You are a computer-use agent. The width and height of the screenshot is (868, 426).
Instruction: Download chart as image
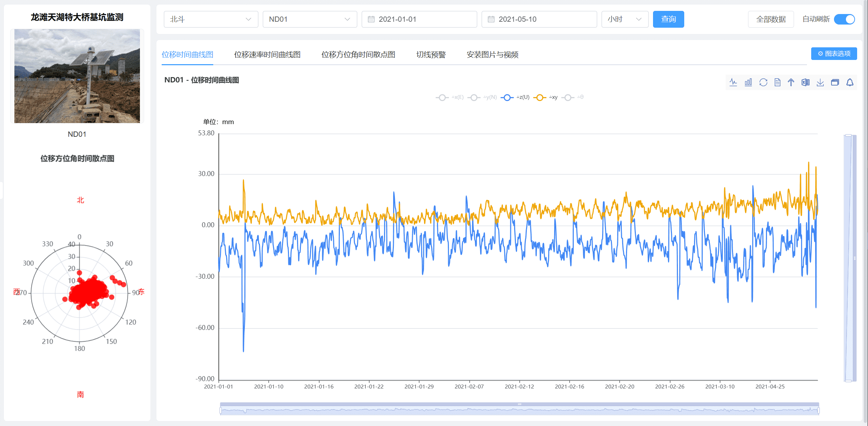point(820,82)
